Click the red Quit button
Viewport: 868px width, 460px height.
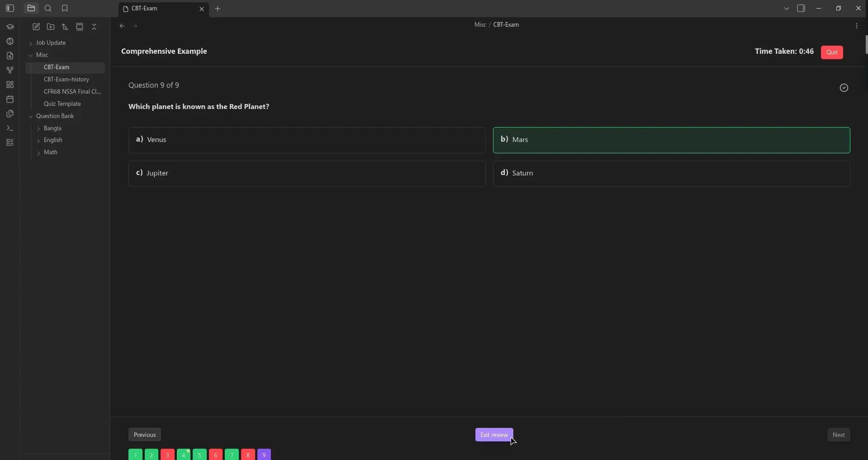point(832,52)
